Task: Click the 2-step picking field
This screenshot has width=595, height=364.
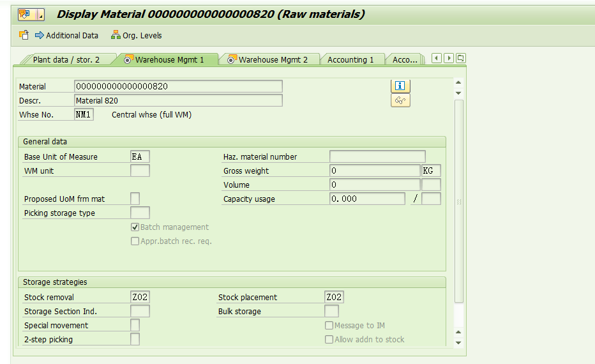Action: pyautogui.click(x=135, y=339)
